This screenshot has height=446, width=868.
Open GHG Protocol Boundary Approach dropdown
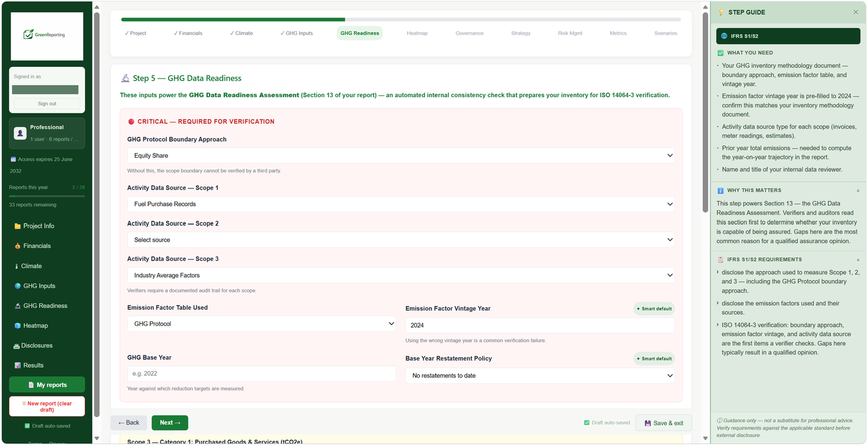point(401,155)
